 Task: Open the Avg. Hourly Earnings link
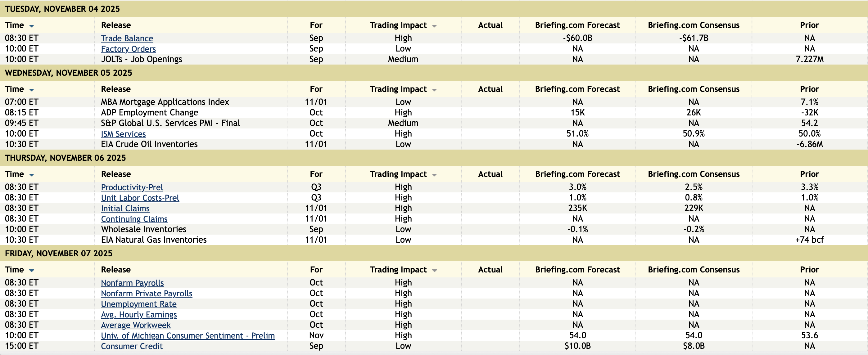tap(139, 314)
